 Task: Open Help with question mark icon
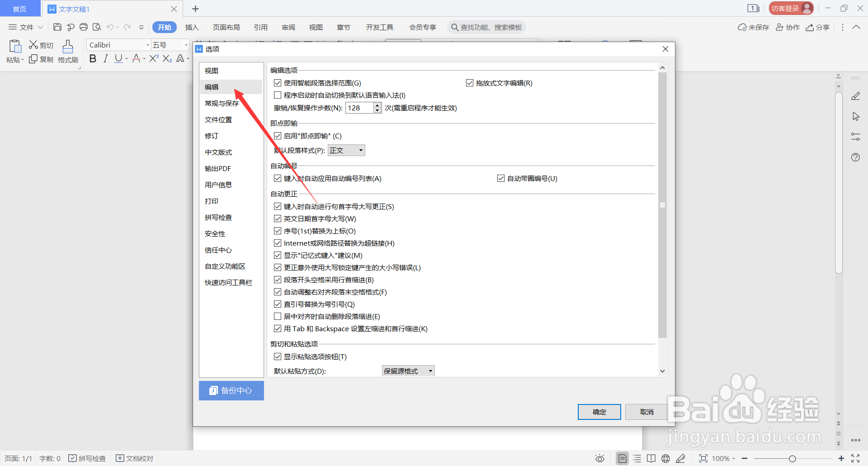tap(855, 157)
